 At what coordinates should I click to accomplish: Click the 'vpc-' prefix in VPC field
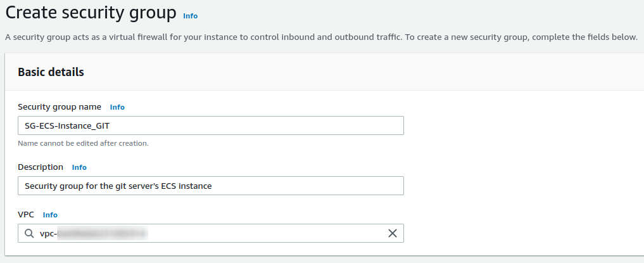48,234
